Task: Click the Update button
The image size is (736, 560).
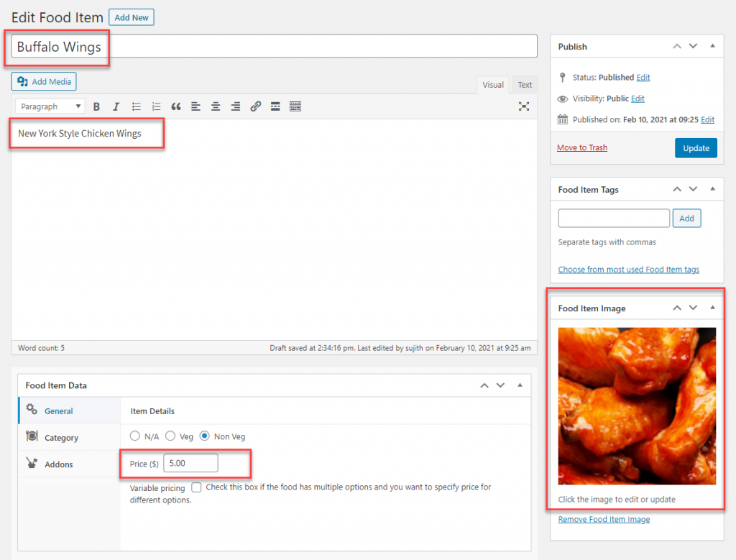Action: (696, 148)
